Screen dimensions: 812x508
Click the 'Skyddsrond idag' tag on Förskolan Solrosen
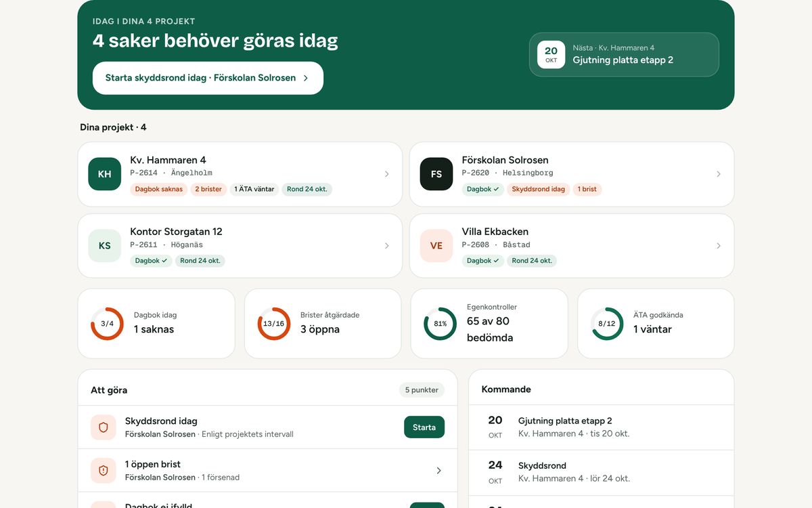point(539,189)
